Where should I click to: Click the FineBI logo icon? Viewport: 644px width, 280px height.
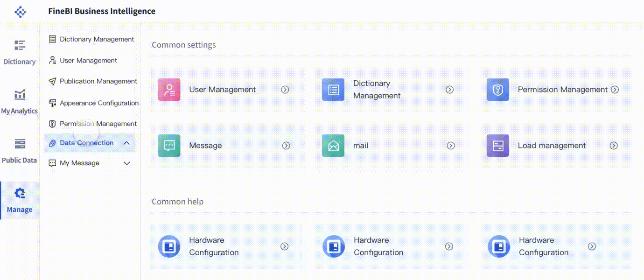tap(21, 12)
